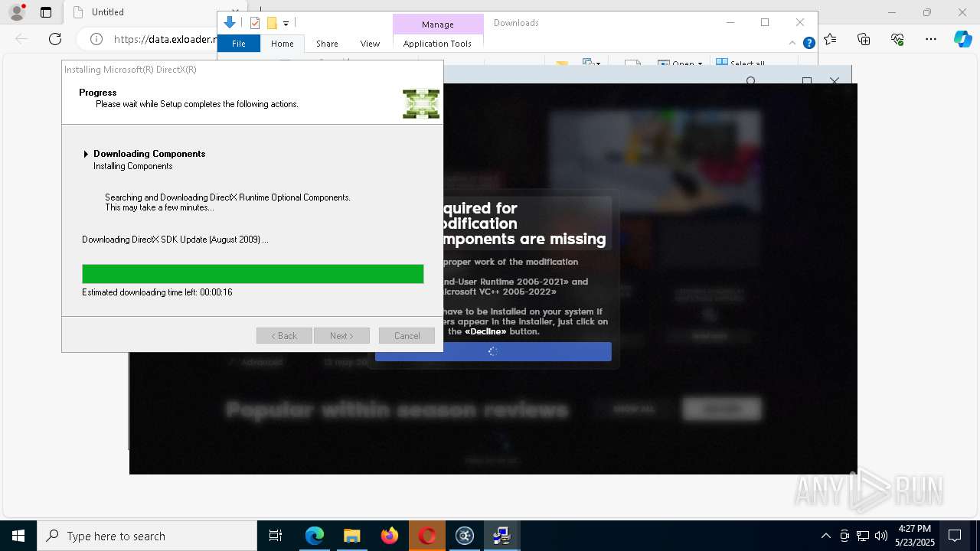This screenshot has width=980, height=551.
Task: Click the loading blue button in dark dialog
Action: 493,352
